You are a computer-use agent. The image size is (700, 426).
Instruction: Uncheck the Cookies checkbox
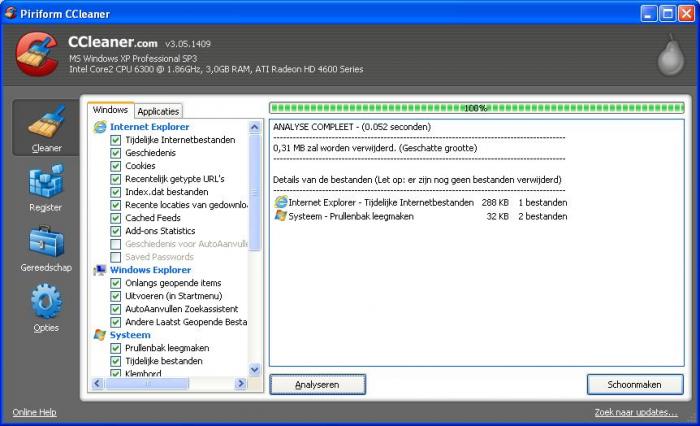(116, 166)
